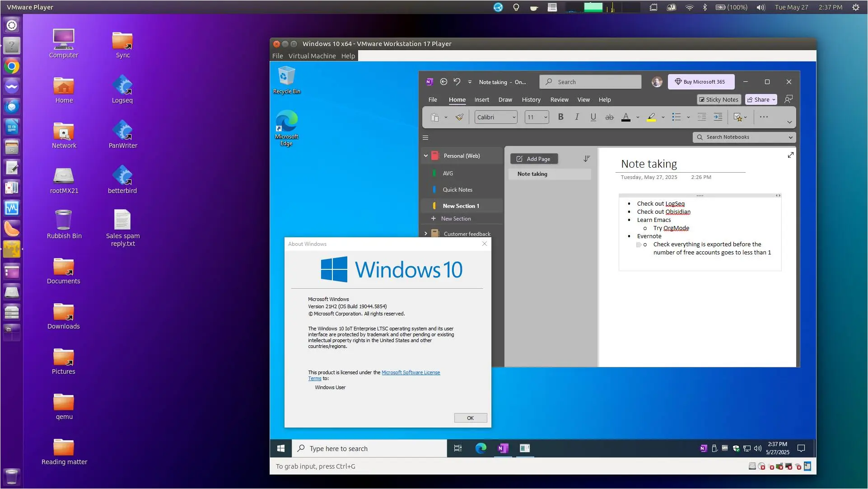Open the Customize Quick Access Toolbar dropdown
The width and height of the screenshot is (868, 489).
click(x=470, y=82)
